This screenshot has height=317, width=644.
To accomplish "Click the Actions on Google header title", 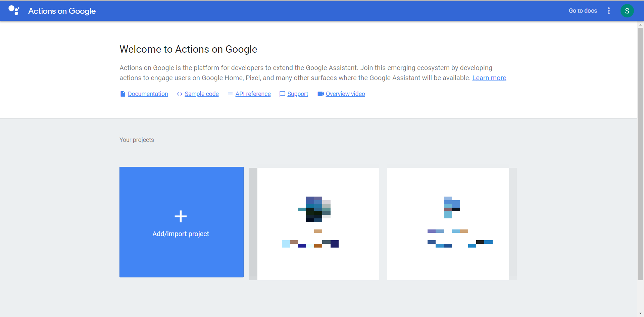I will click(x=62, y=11).
